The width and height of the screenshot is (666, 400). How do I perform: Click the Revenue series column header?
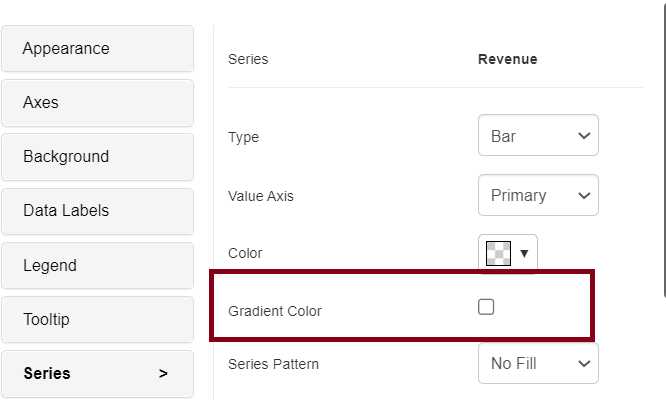pyautogui.click(x=508, y=59)
